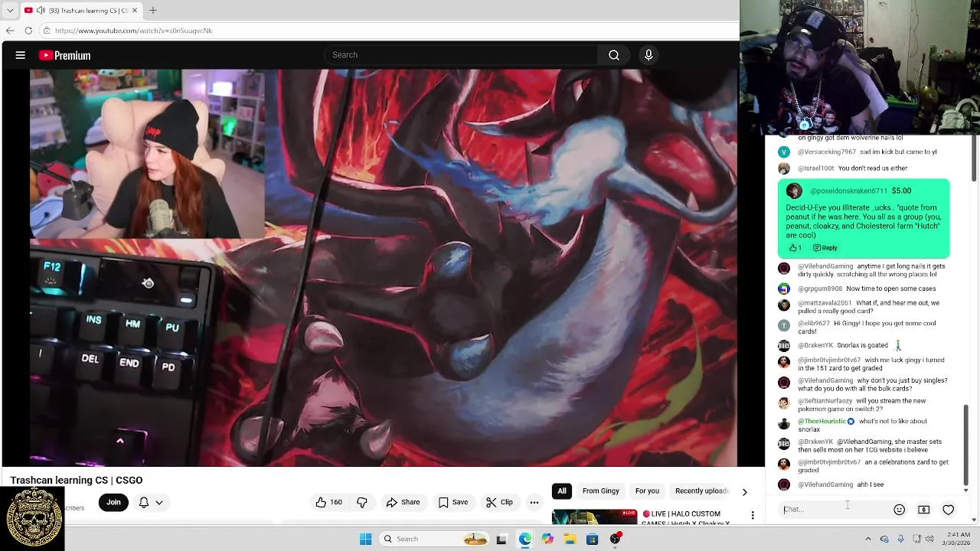Reply to the poseidonskraken6711 Super Chat
Image resolution: width=980 pixels, height=551 pixels.
point(825,248)
